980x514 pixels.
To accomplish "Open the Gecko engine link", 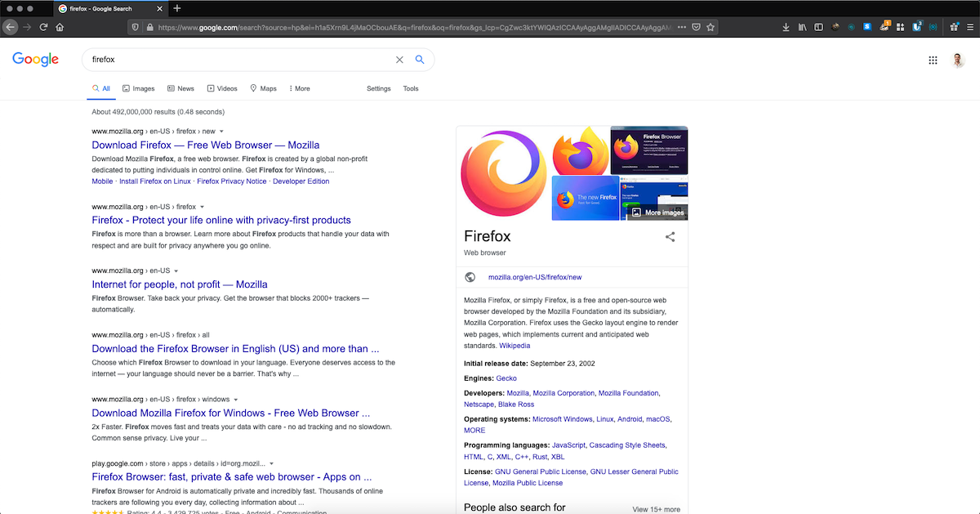I will (506, 378).
